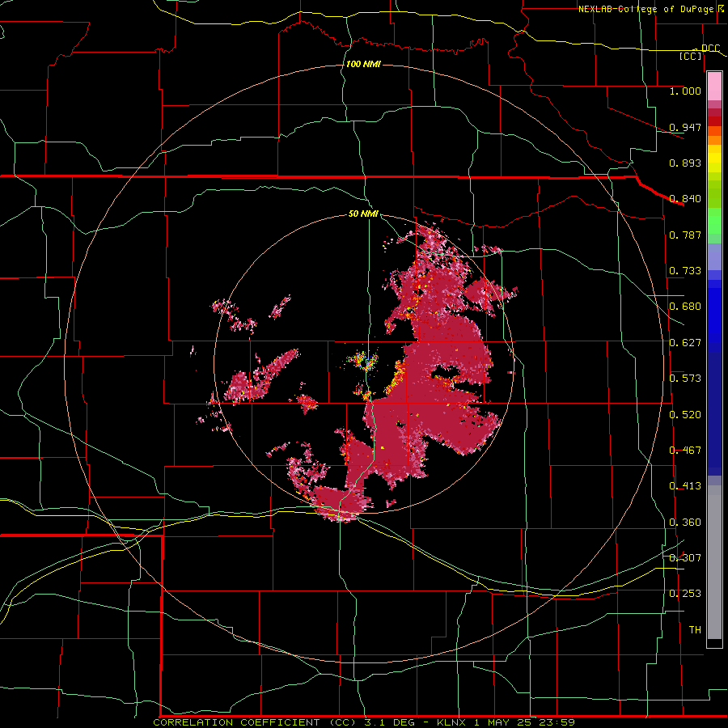The height and width of the screenshot is (728, 728).
Task: Click the NEXLAB-College of DuPage watermark text
Action: pos(645,9)
